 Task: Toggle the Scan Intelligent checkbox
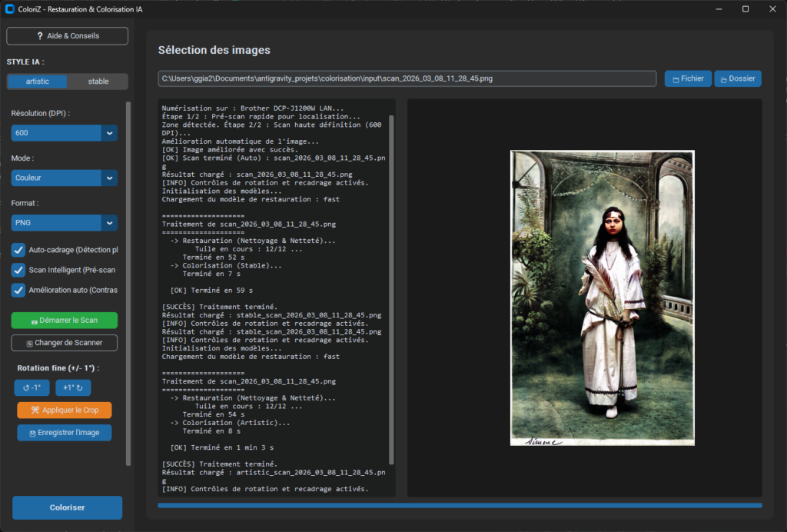pyautogui.click(x=18, y=270)
